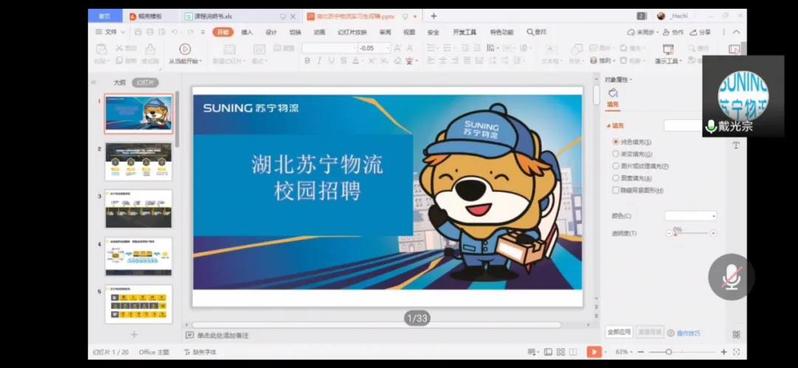The image size is (798, 368).
Task: Select the 纯色填充 solid fill radio button
Action: click(615, 142)
